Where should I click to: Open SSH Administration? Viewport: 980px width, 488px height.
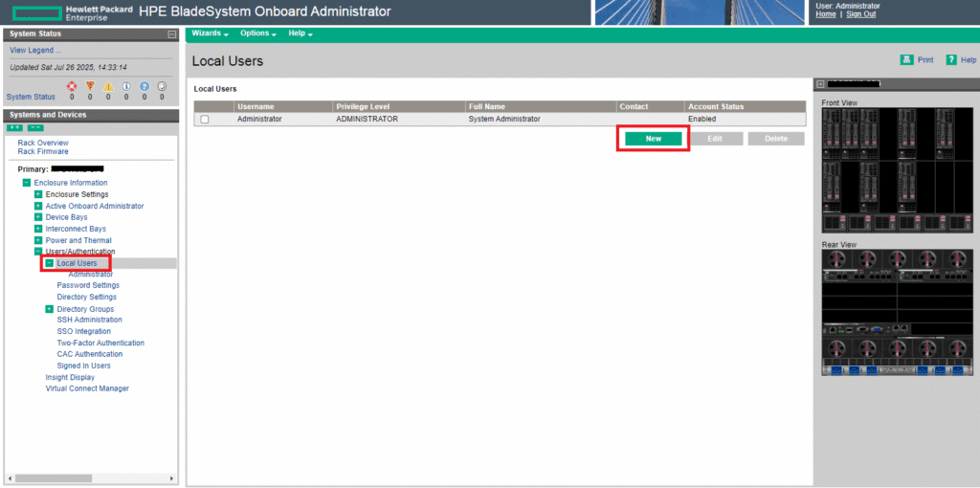tap(89, 320)
